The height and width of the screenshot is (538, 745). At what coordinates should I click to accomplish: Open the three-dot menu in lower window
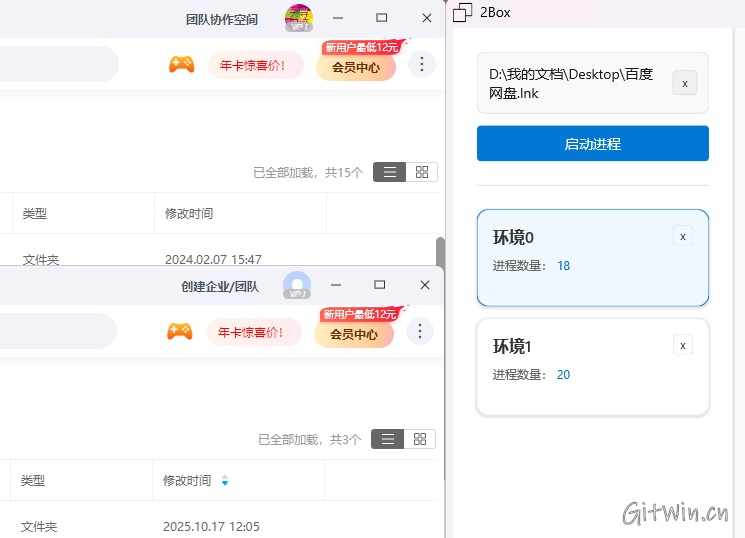tap(420, 332)
